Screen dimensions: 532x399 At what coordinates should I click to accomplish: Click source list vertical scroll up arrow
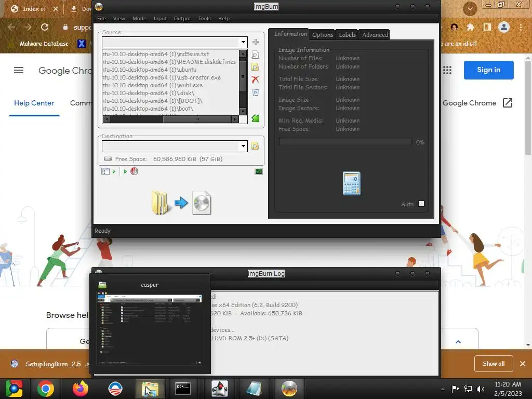(x=243, y=54)
